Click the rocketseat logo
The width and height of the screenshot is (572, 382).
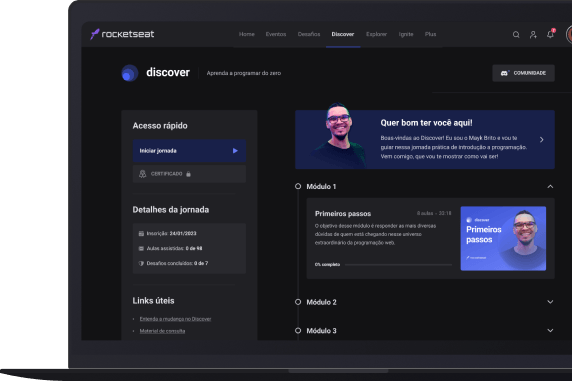[x=122, y=34]
